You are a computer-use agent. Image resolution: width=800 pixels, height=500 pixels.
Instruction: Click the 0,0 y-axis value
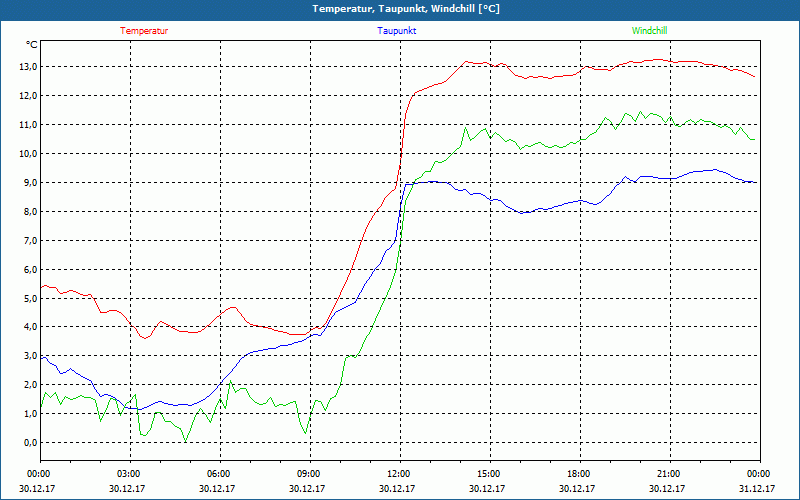(x=30, y=442)
